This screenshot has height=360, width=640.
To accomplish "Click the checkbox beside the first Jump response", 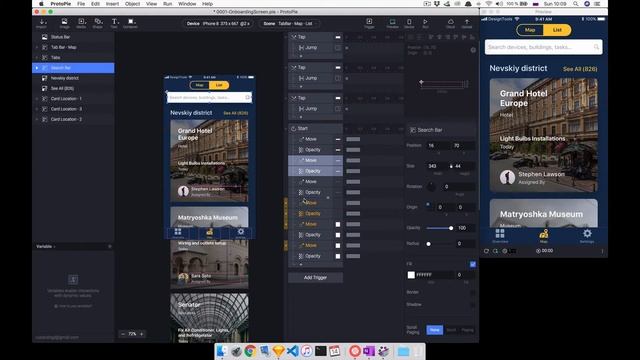I will point(338,48).
